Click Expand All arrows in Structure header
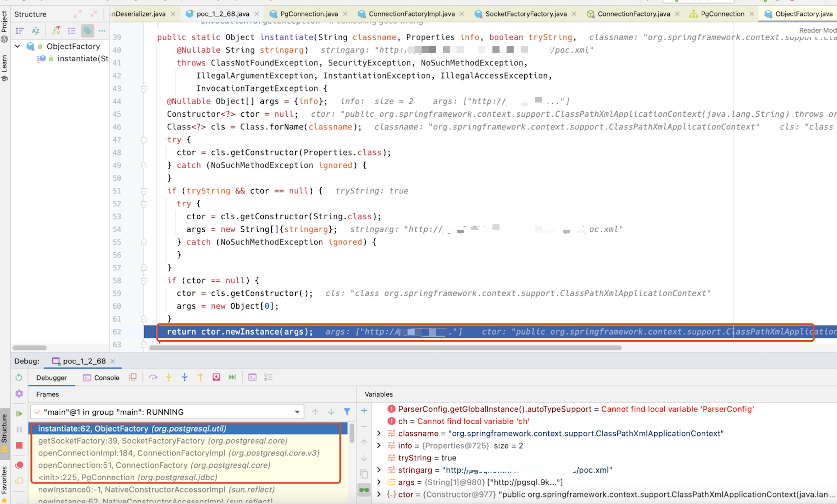This screenshot has width=837, height=504. point(78,14)
